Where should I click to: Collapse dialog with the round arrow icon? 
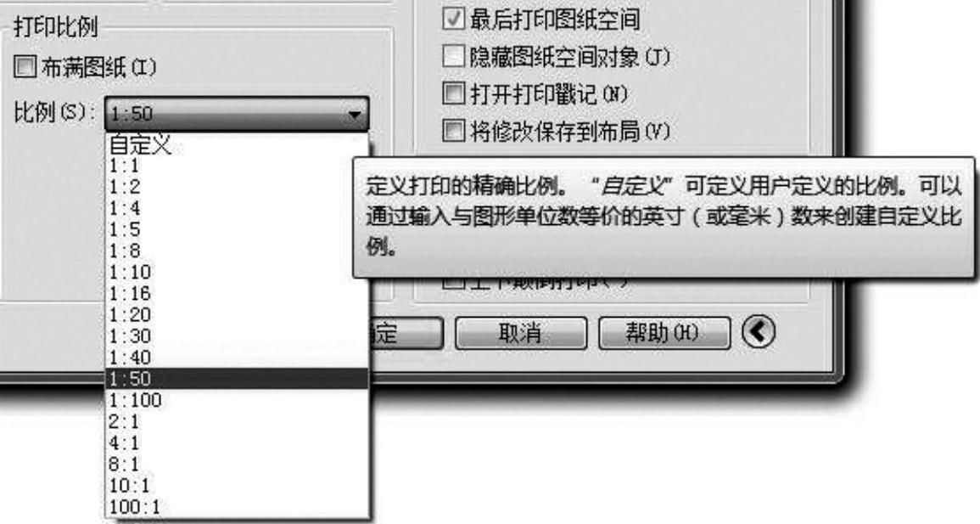point(759,331)
